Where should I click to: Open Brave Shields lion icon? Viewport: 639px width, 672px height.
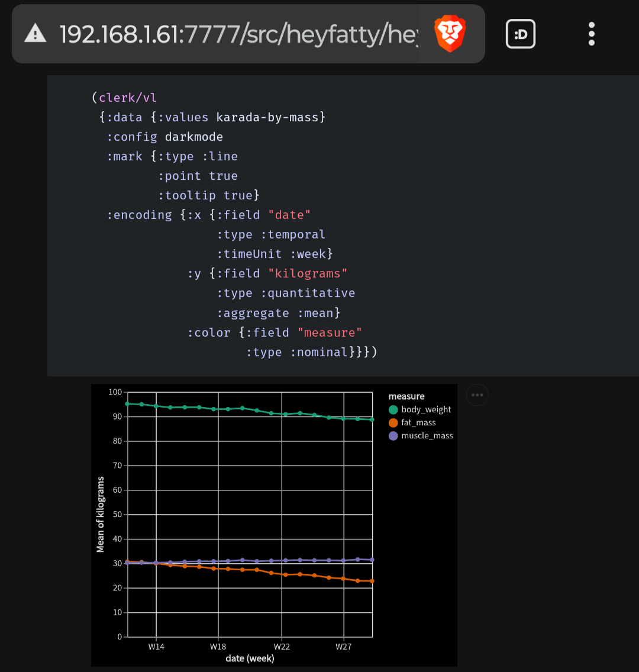(450, 34)
